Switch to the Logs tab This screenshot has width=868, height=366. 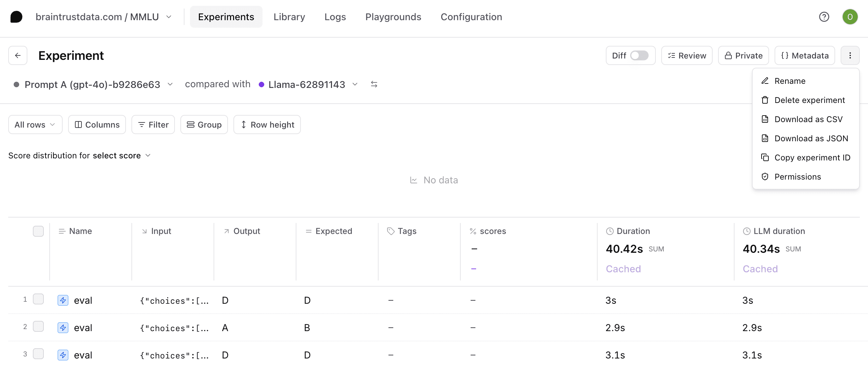[335, 17]
